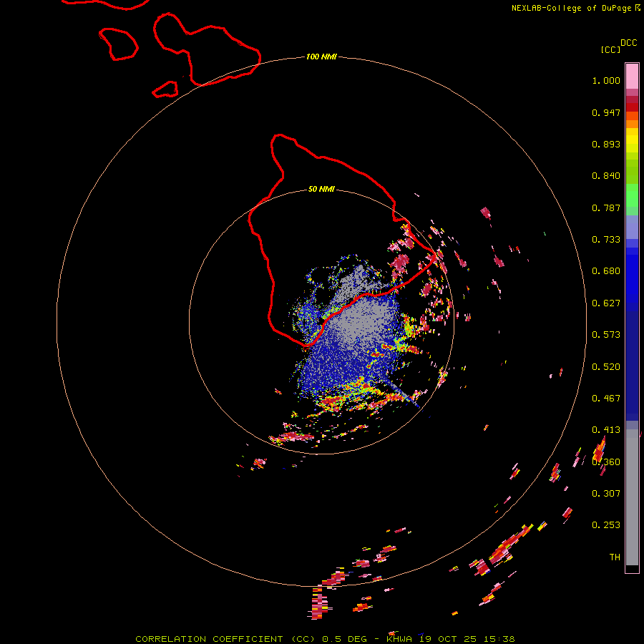This screenshot has width=644, height=644.
Task: Choose the 0.627 legend value
Action: pyautogui.click(x=606, y=303)
